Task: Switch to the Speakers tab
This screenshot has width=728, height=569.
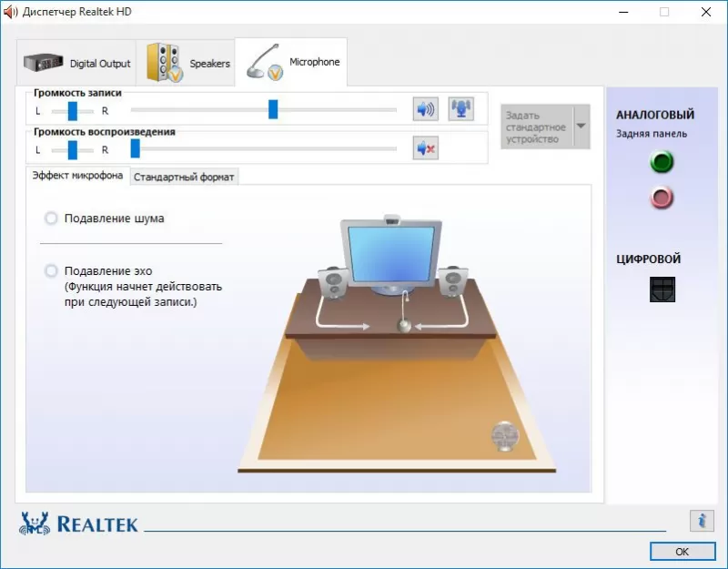Action: (186, 63)
